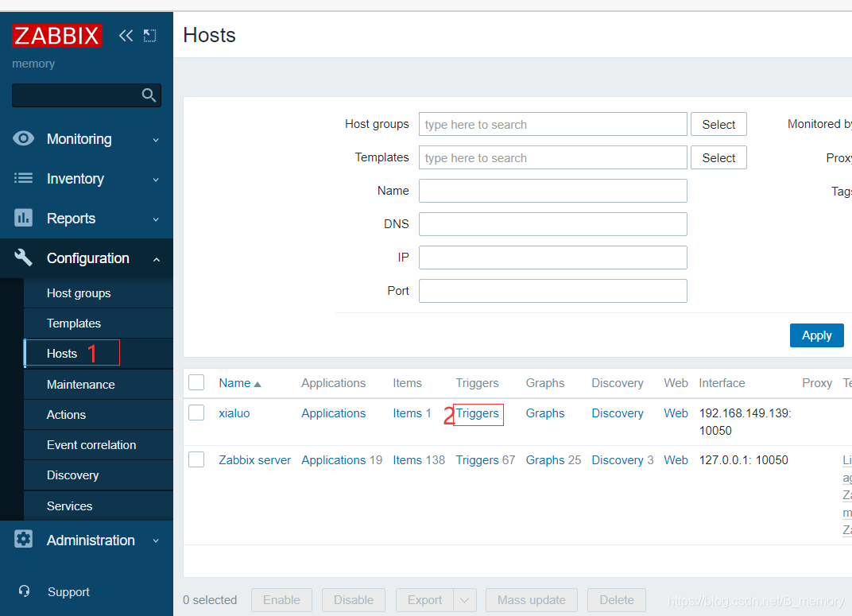Click the Apply filter button

(816, 335)
